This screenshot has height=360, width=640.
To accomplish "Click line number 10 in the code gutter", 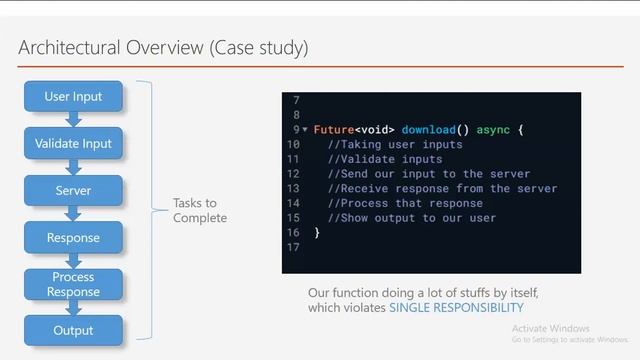I will (293, 144).
